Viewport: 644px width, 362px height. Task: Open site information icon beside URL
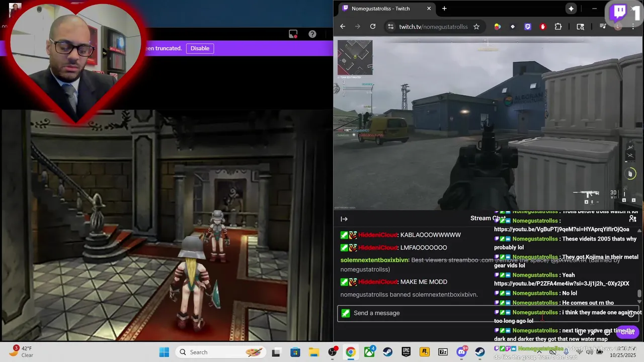pos(390,27)
